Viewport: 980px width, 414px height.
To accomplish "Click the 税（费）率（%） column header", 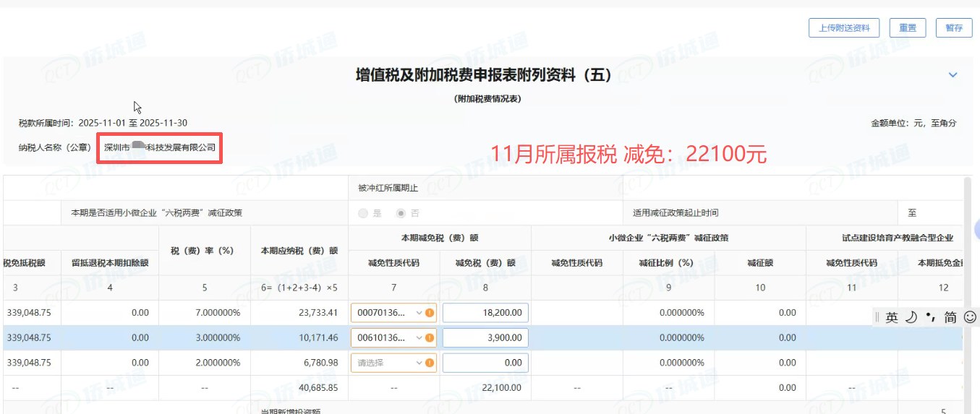I will click(x=205, y=250).
